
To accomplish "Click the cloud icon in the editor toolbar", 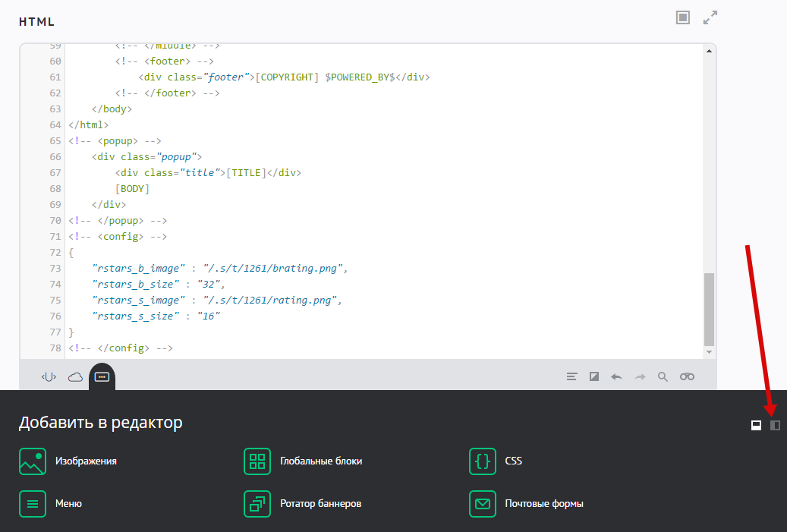I will click(75, 376).
